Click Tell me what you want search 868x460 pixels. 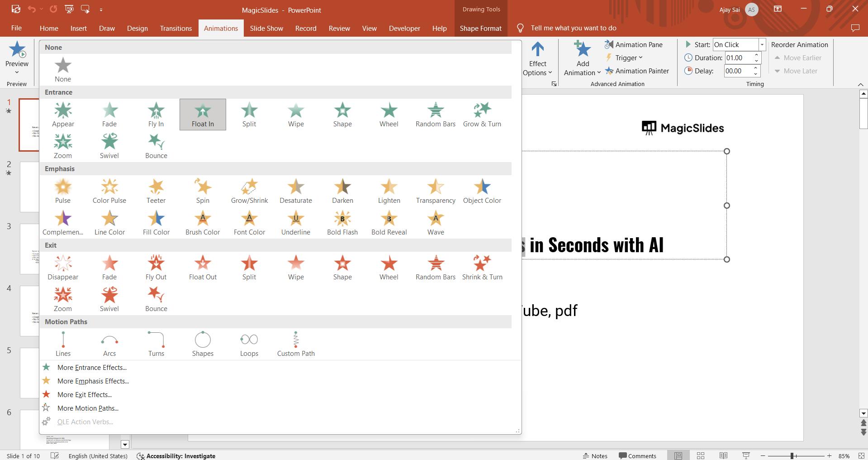pos(573,28)
